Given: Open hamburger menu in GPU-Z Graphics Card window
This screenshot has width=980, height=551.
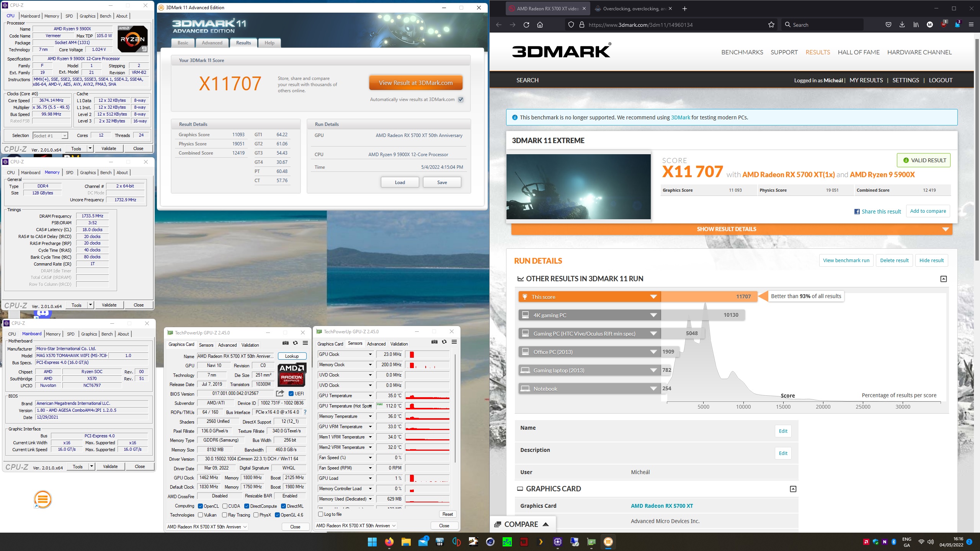Looking at the screenshot, I should pos(305,343).
